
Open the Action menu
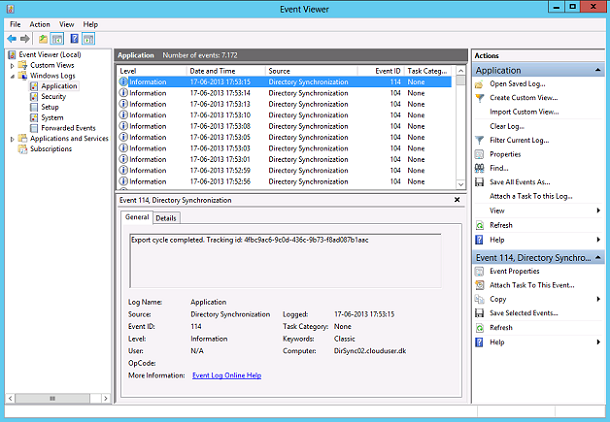coord(40,25)
